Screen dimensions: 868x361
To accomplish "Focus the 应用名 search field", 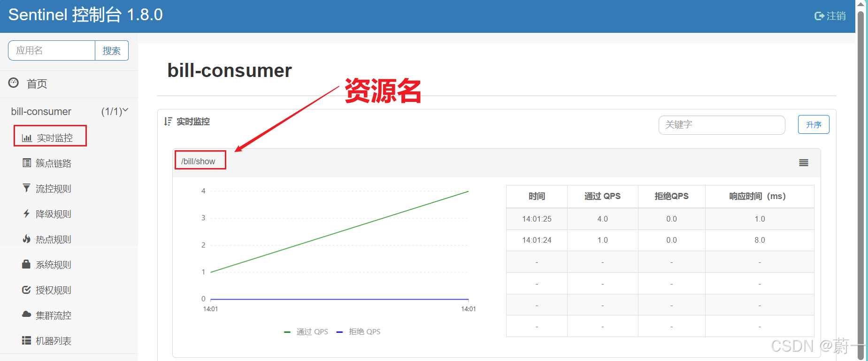I will coord(52,50).
